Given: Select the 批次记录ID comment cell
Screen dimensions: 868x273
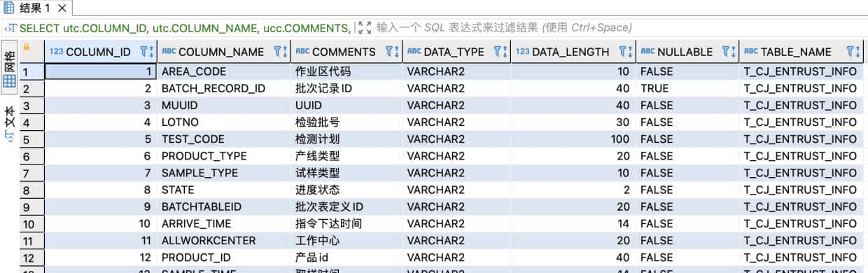Looking at the screenshot, I should 346,88.
